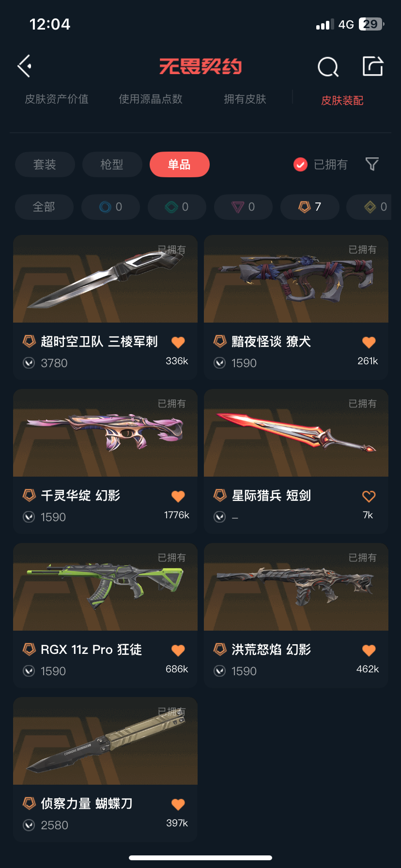Select the 全部 all-tiers filter

coord(44,207)
